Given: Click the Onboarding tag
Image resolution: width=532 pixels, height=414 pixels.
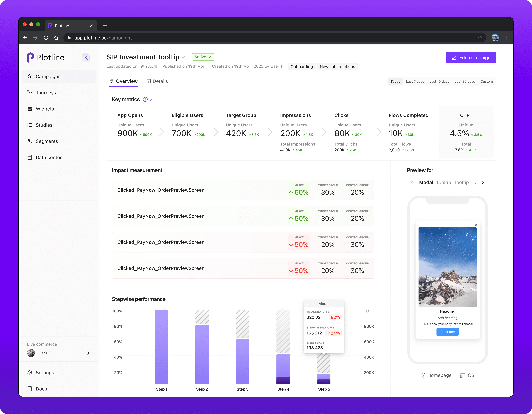Looking at the screenshot, I should [302, 67].
